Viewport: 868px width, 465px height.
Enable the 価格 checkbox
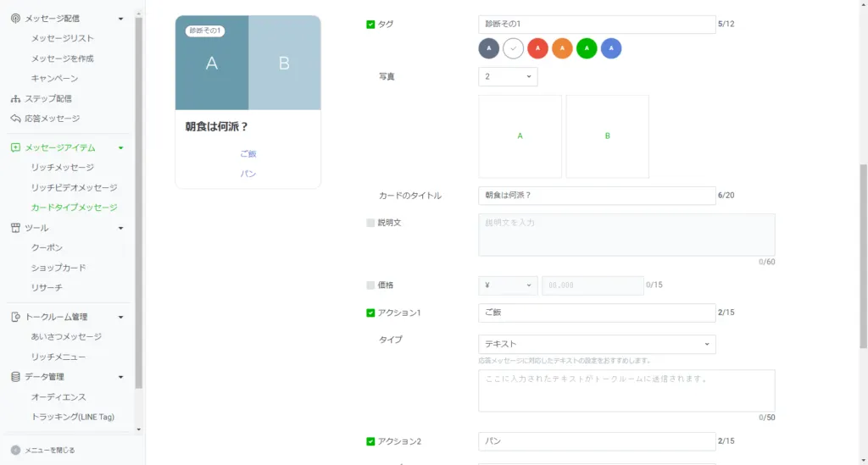coord(370,285)
